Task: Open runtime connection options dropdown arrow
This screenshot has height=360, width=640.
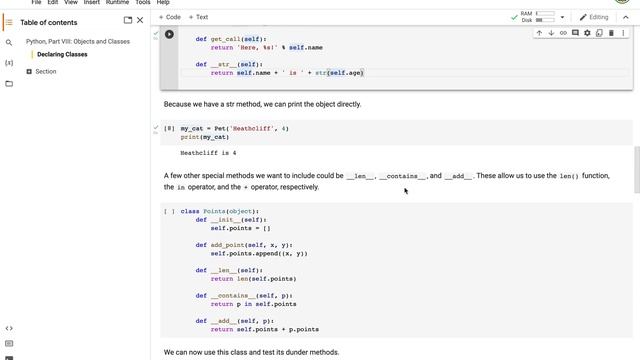Action: pos(562,17)
